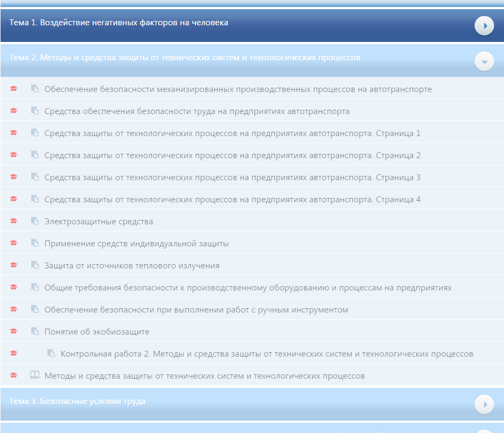The image size is (504, 433).
Task: Click page icon of Понятие об экобиозащите
Action: click(34, 331)
